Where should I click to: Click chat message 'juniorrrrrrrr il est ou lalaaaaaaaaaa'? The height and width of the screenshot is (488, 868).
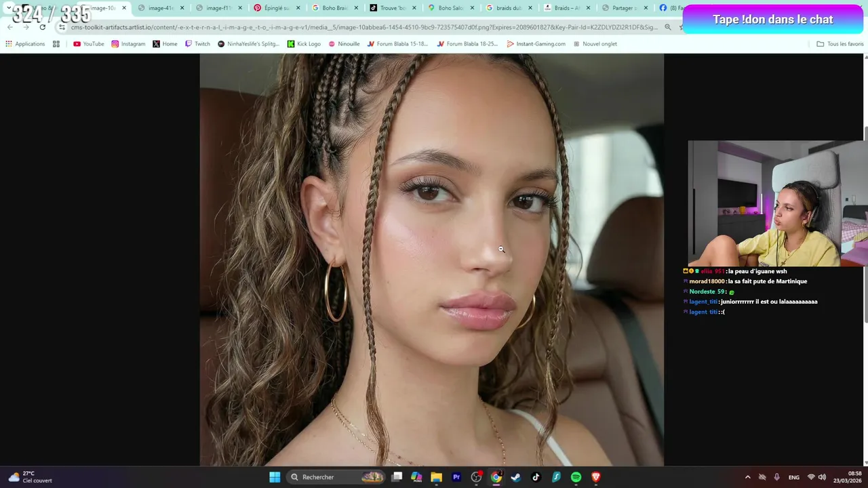(769, 302)
